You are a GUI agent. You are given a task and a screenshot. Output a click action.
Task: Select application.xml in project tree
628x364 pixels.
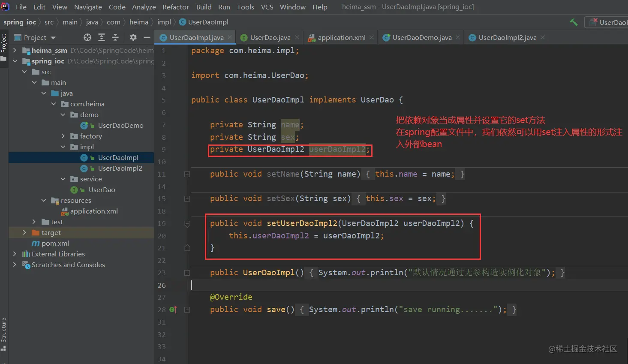(x=94, y=211)
